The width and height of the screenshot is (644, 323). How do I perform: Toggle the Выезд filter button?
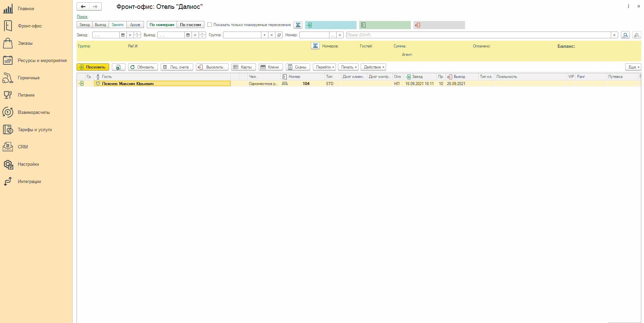pyautogui.click(x=100, y=25)
